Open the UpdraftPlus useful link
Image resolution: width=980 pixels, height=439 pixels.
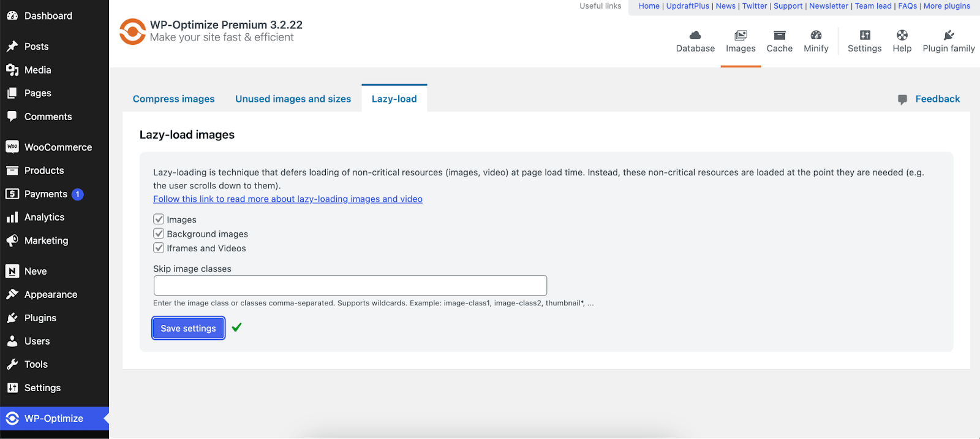point(688,6)
